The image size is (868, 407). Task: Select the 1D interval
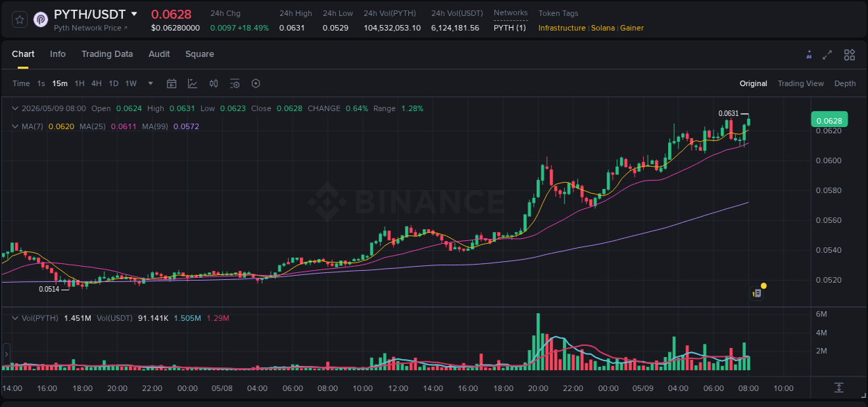coord(113,83)
